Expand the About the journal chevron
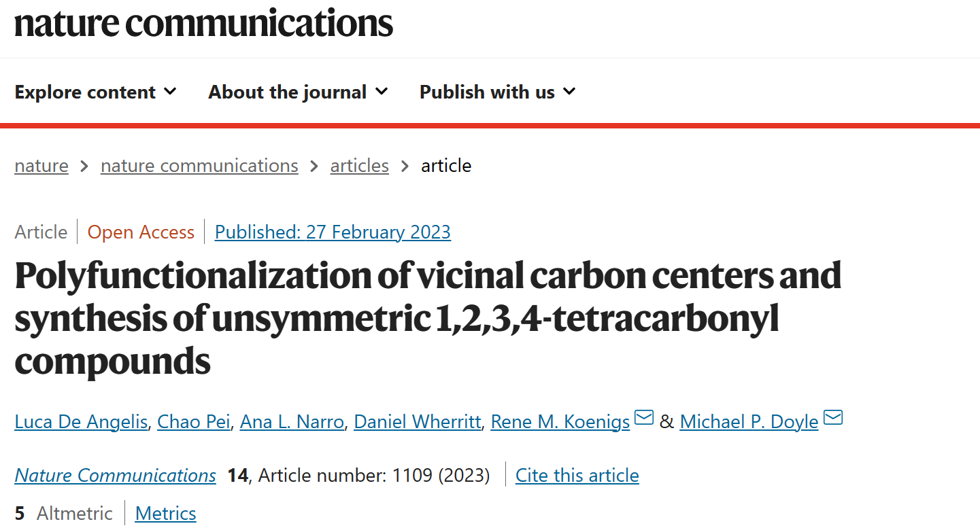The height and width of the screenshot is (528, 980). click(x=382, y=91)
